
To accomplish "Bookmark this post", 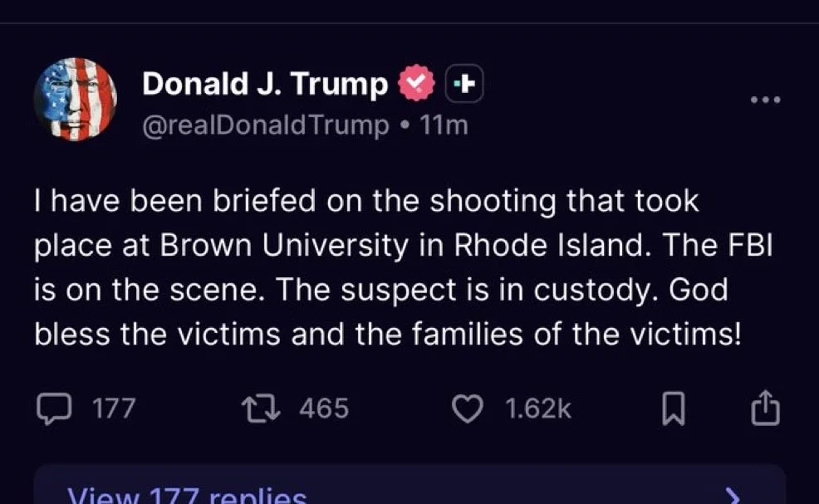I will click(x=671, y=409).
